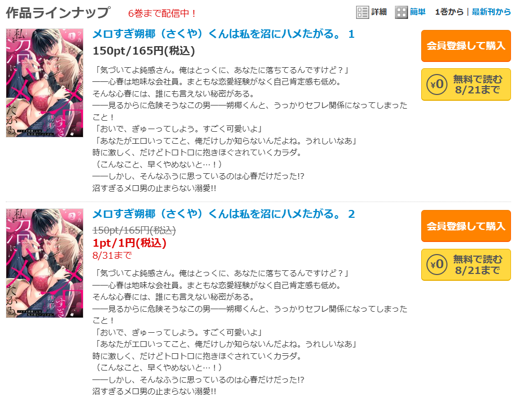The width and height of the screenshot is (532, 401).
Task: Click 会員登録して購入 for volume 2
Action: (466, 226)
